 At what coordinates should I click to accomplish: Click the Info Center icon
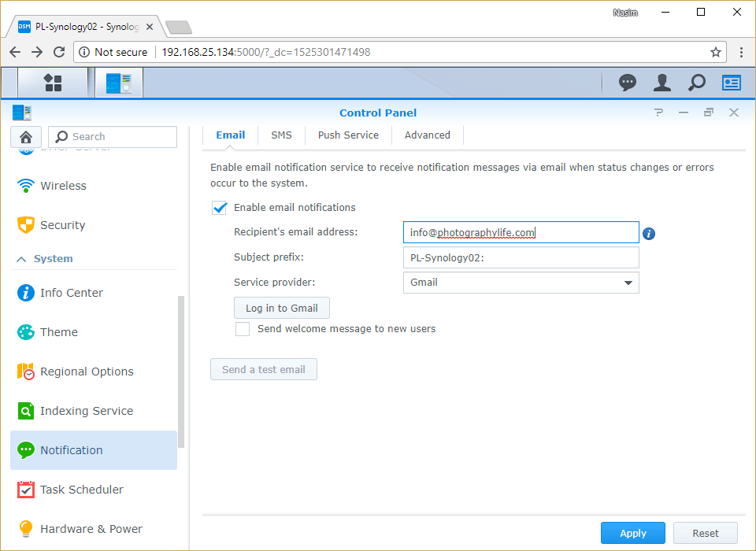coord(25,293)
